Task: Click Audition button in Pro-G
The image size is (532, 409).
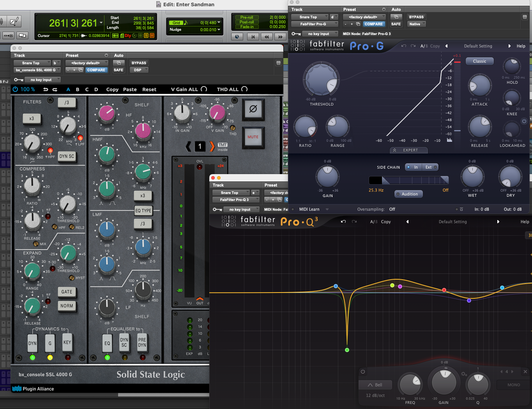Action: [x=408, y=194]
